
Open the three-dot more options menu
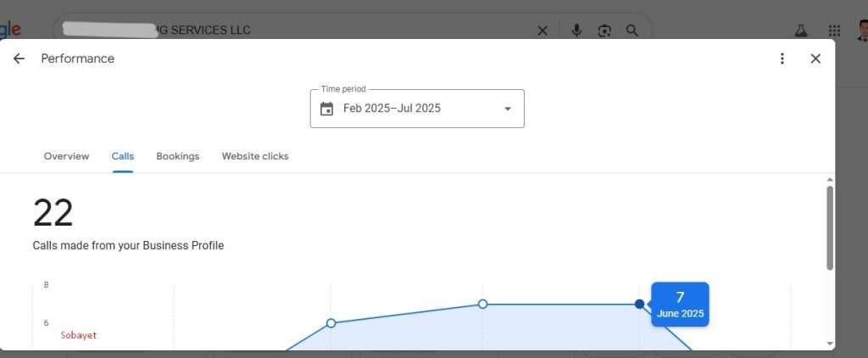pyautogui.click(x=782, y=59)
